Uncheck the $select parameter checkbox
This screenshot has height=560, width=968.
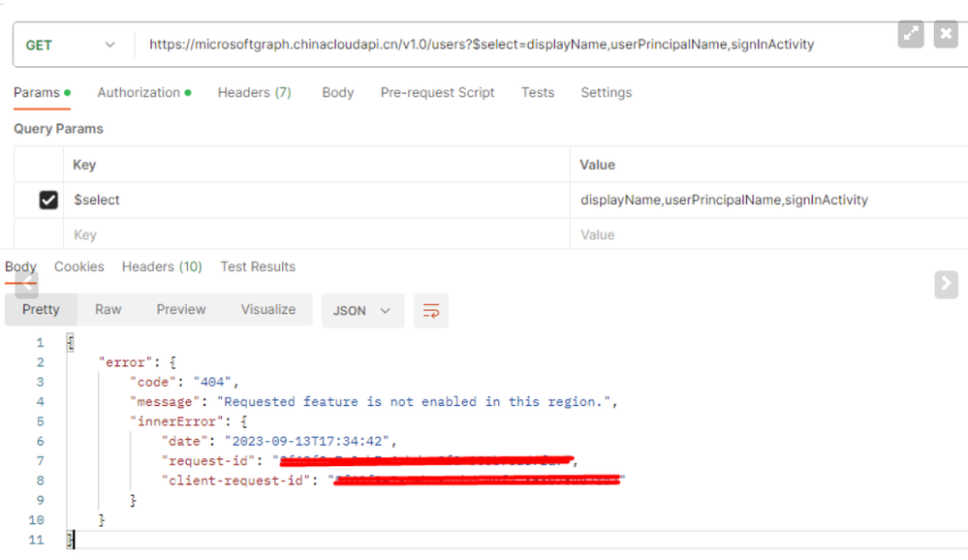(x=48, y=200)
